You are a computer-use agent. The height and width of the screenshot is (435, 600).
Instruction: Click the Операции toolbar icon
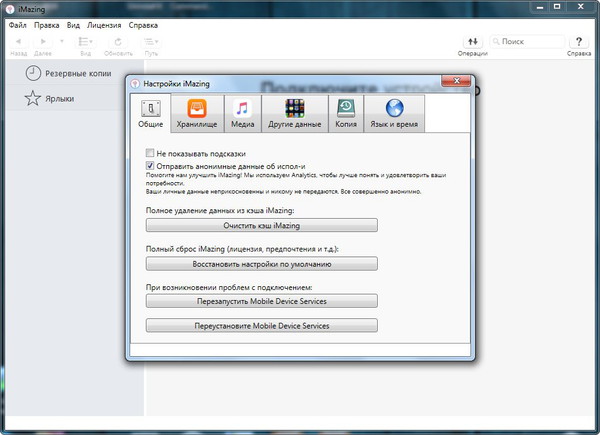[472, 44]
